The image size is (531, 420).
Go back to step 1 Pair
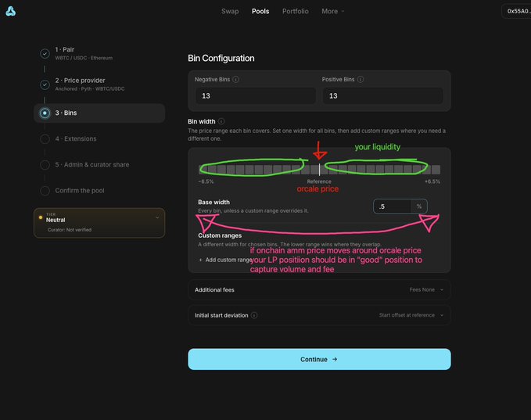84,53
